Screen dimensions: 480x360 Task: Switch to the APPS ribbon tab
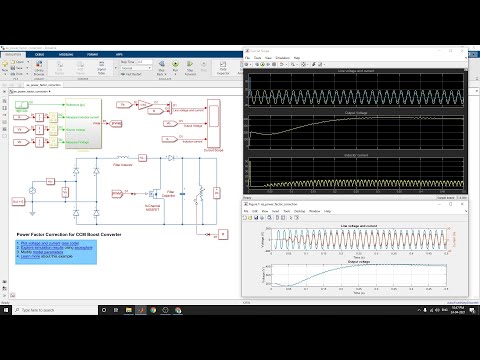pos(119,54)
